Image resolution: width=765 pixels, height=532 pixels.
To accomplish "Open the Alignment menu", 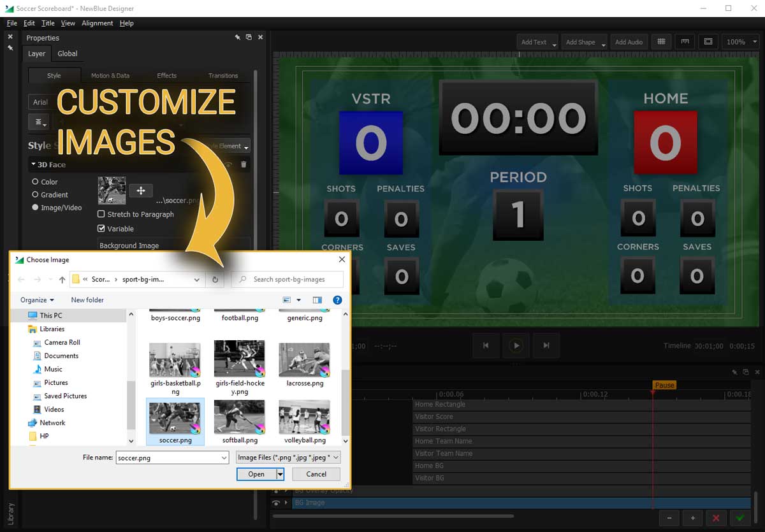I will [x=97, y=23].
